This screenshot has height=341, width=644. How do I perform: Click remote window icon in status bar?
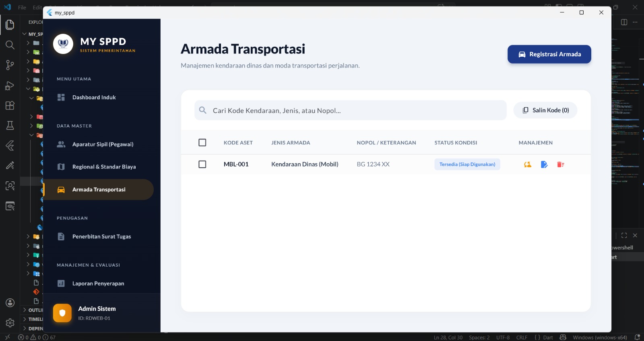[x=7, y=337]
